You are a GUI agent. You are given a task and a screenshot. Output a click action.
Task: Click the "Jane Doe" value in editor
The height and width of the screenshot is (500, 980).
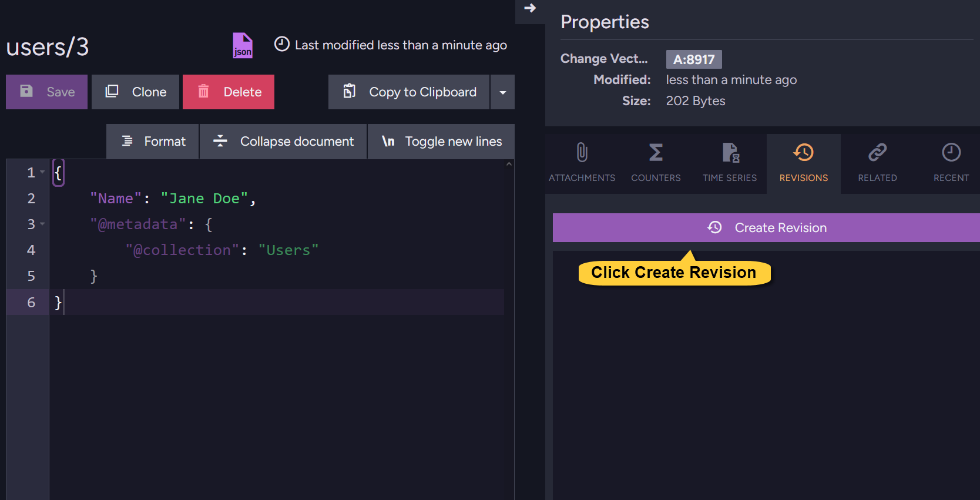pyautogui.click(x=204, y=199)
